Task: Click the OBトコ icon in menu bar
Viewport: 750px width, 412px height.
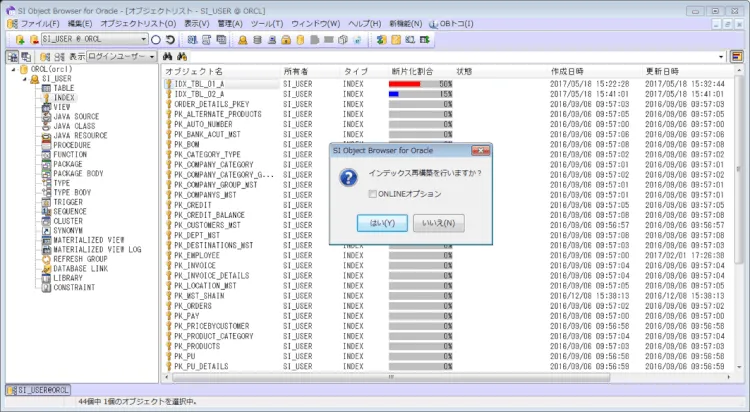Action: pos(433,24)
